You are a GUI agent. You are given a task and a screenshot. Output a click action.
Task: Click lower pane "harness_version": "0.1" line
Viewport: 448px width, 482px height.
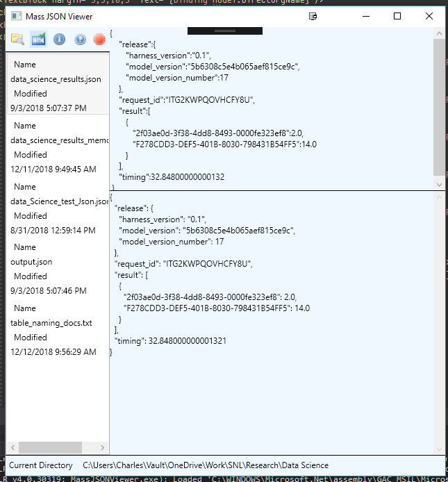[163, 219]
